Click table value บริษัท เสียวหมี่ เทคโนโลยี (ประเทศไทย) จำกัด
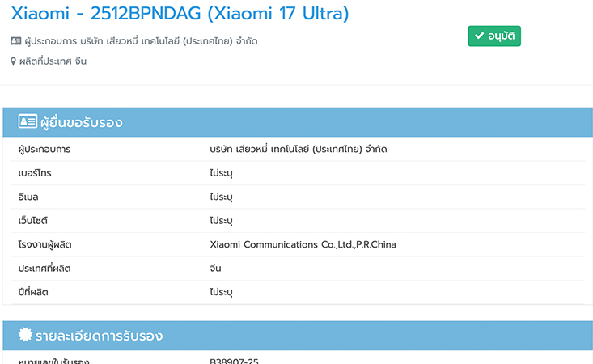593x364 pixels. pyautogui.click(x=299, y=150)
